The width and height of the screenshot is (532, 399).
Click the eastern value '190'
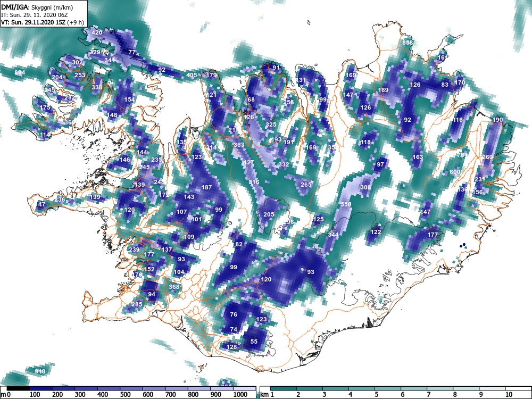pyautogui.click(x=497, y=120)
